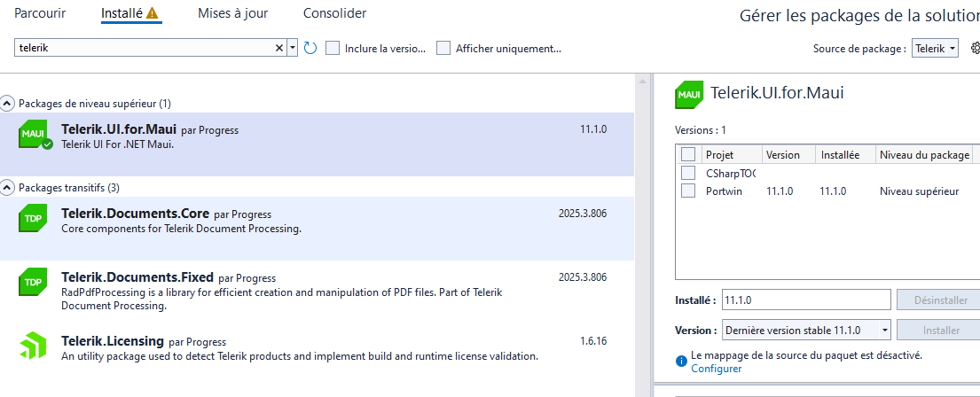Click the Telerik.Licensing green icon

pos(33,346)
